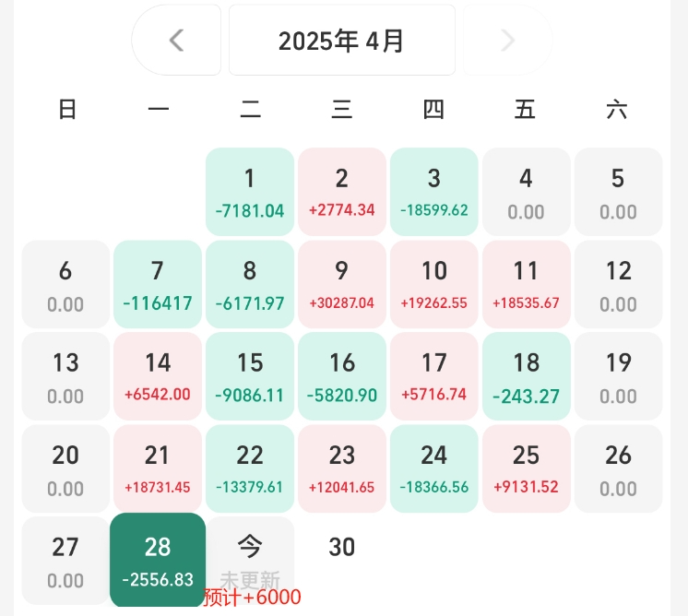Select April 4 in the calendar
The image size is (688, 616).
coord(526,192)
